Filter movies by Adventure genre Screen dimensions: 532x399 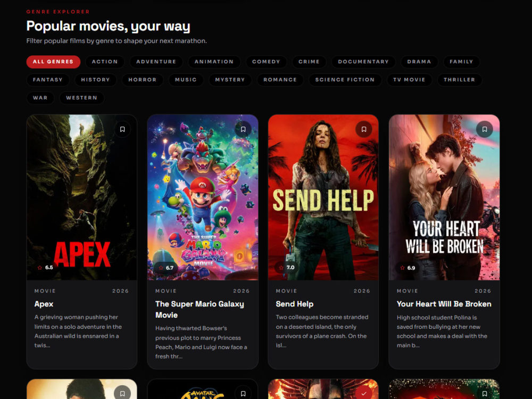tap(156, 62)
